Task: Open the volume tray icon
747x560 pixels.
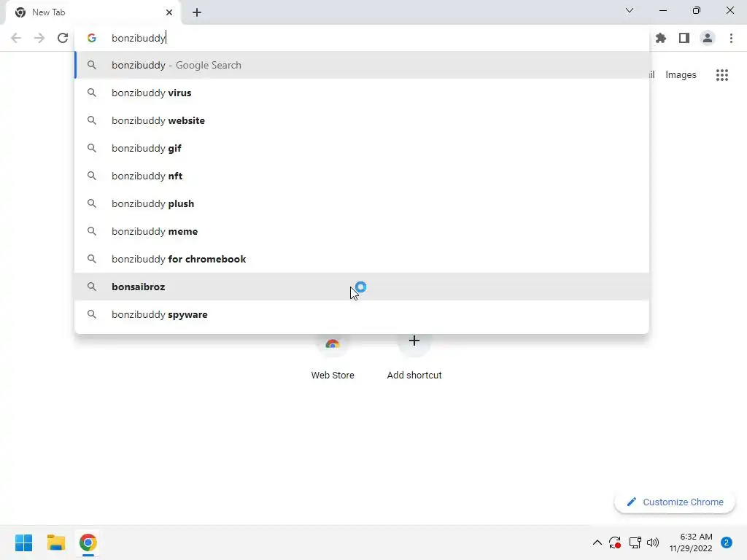Action: click(653, 542)
